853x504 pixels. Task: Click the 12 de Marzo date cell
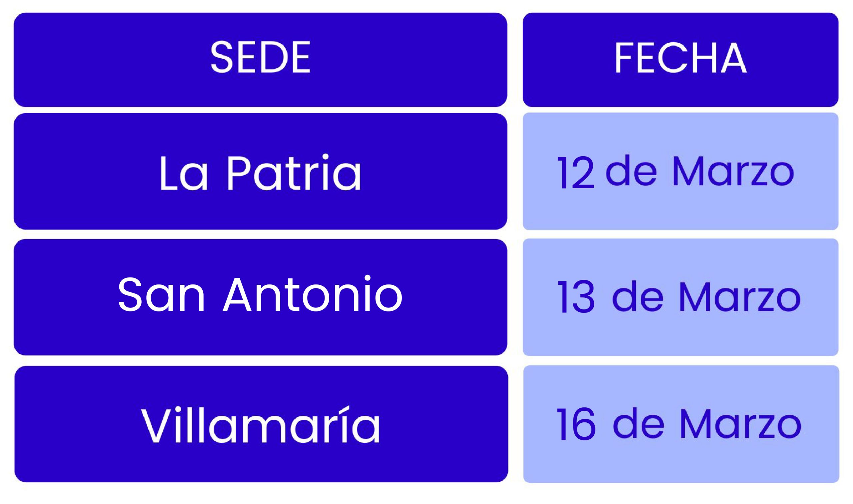click(680, 172)
